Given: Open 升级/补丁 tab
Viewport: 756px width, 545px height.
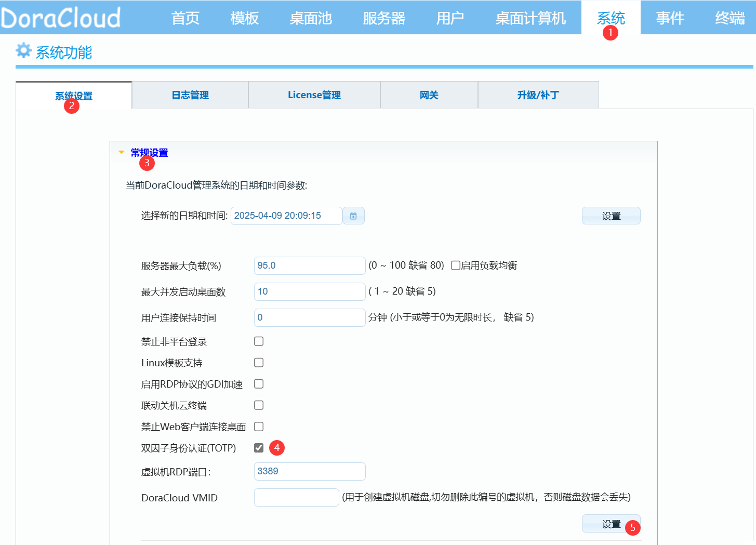Looking at the screenshot, I should point(538,95).
